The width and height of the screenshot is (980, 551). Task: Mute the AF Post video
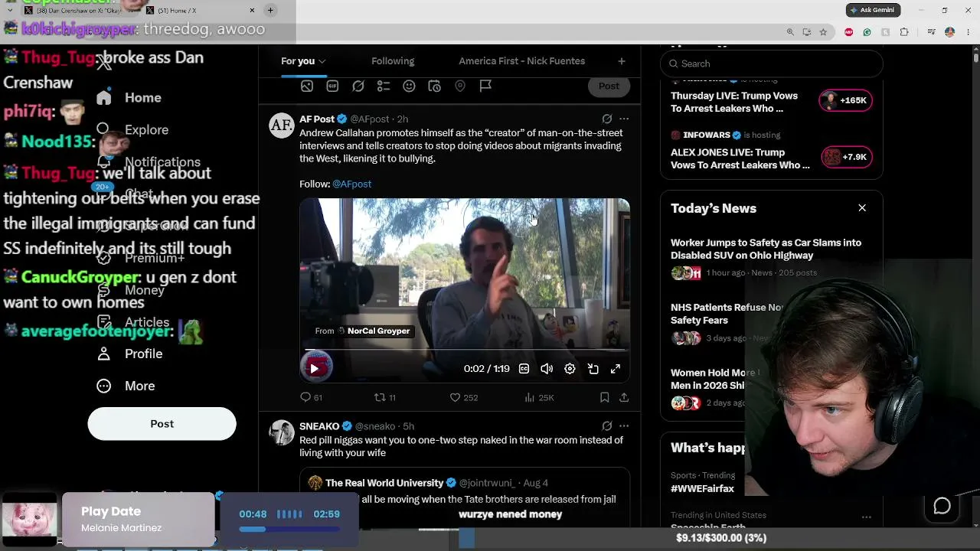pyautogui.click(x=547, y=369)
